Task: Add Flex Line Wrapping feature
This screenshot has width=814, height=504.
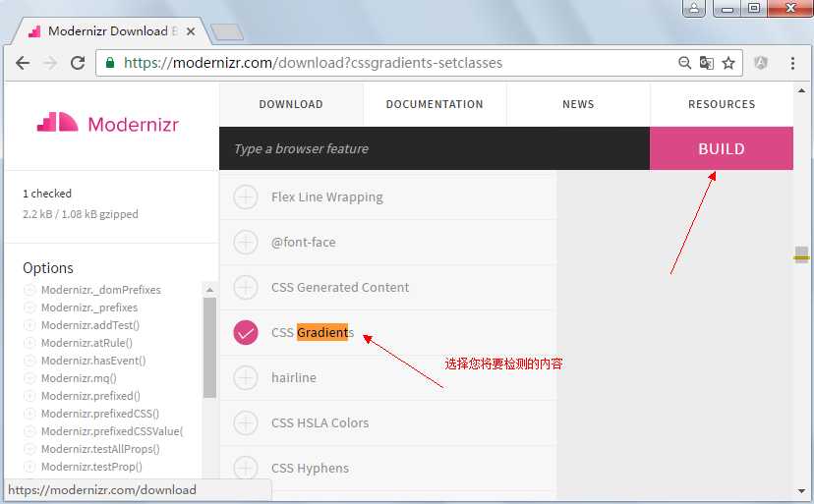Action: tap(246, 197)
